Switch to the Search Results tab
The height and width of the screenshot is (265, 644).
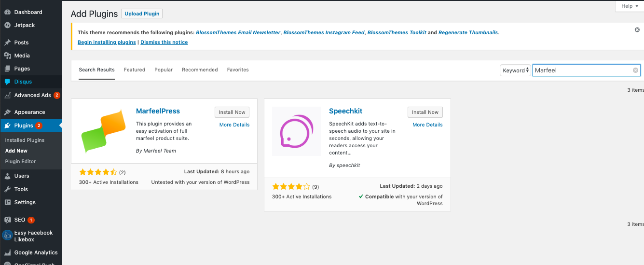[x=96, y=70]
